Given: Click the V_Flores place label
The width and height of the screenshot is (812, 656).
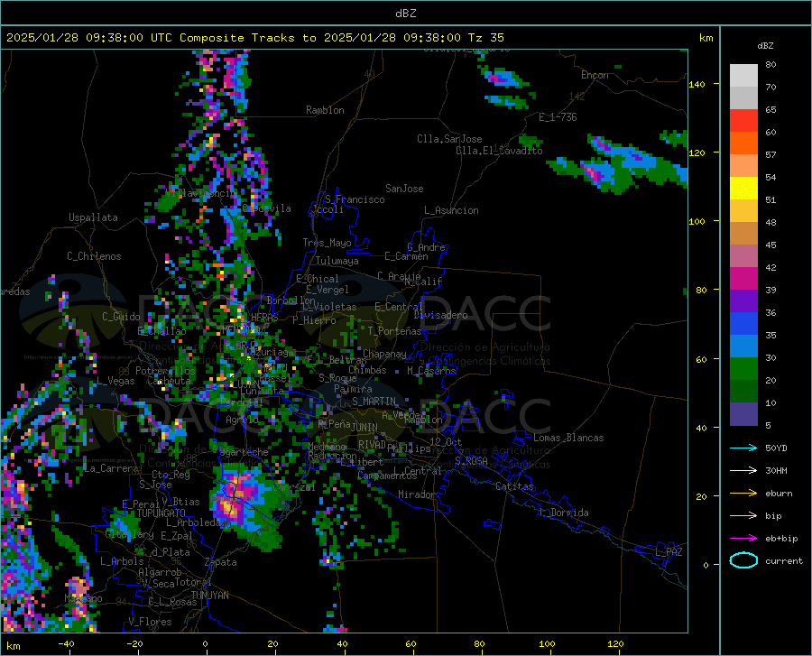Looking at the screenshot, I should click(x=150, y=622).
